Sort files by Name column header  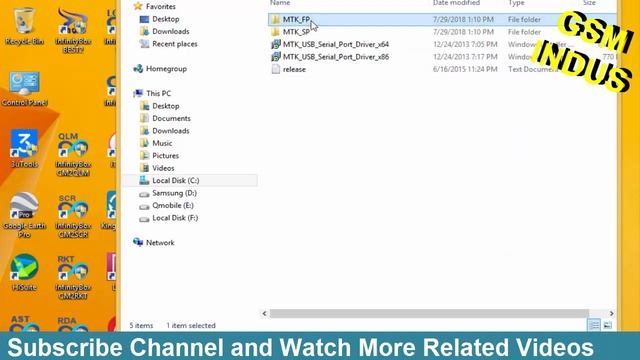(x=280, y=3)
